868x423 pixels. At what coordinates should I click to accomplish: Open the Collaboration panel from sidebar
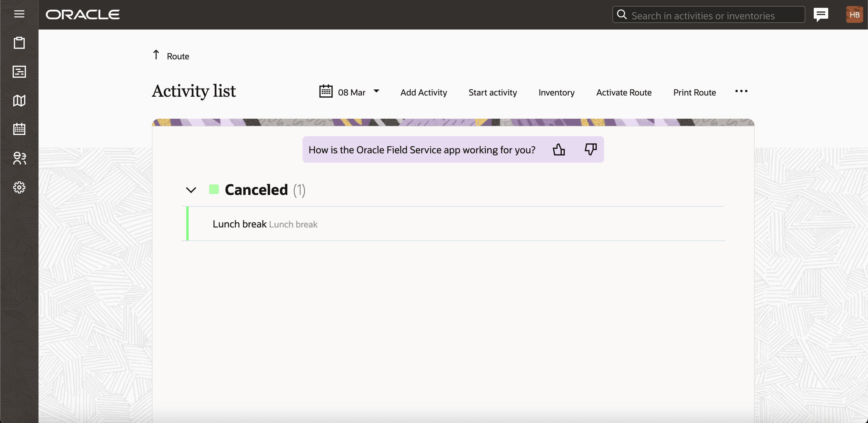19,158
